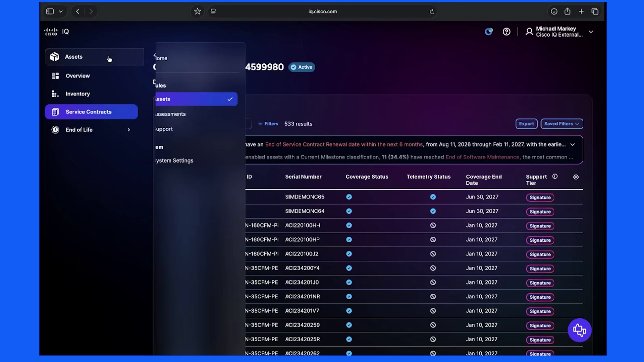Click the Filters button
644x362 pixels.
(x=268, y=124)
